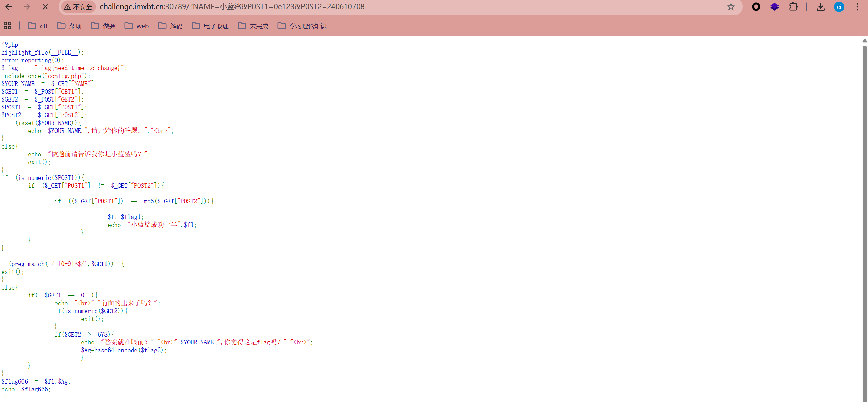Expand the web bookmark folder
Screen dimensions: 868x402
coord(136,26)
